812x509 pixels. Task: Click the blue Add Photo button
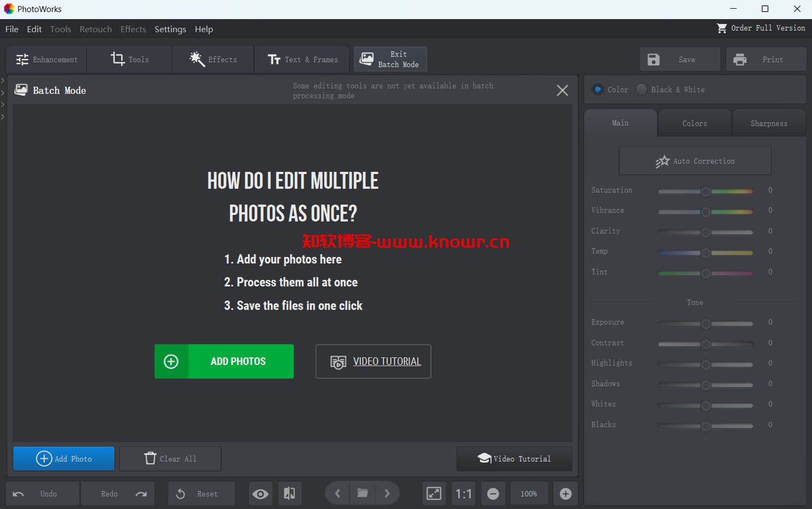point(64,459)
